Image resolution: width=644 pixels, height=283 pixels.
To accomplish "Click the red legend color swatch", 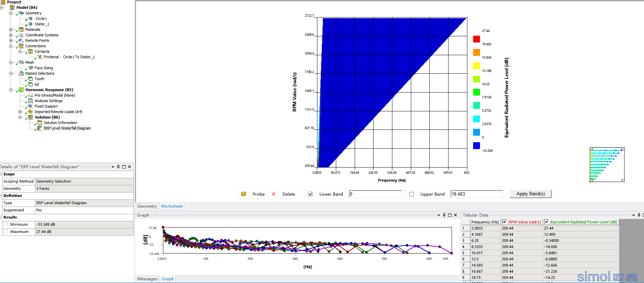I will tap(477, 39).
